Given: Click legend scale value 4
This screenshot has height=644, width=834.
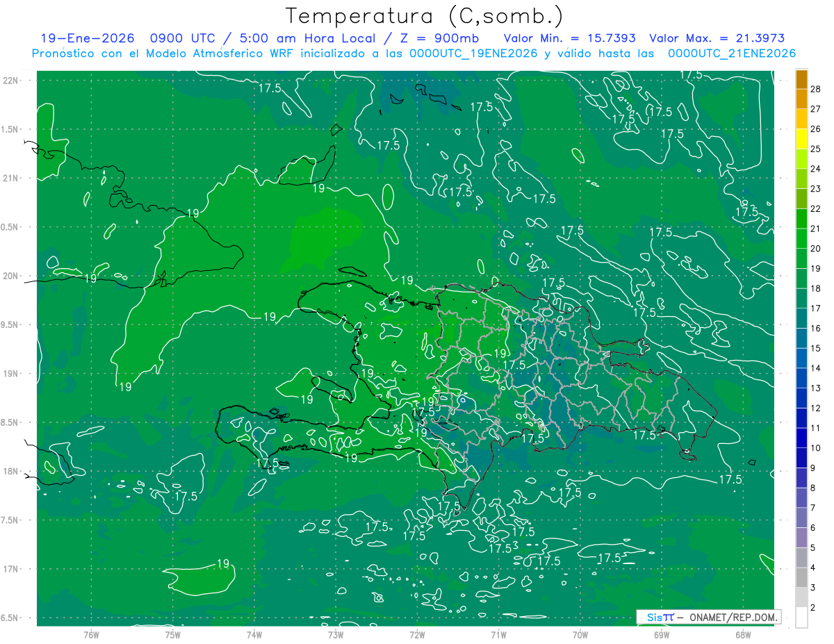Looking at the screenshot, I should (813, 568).
